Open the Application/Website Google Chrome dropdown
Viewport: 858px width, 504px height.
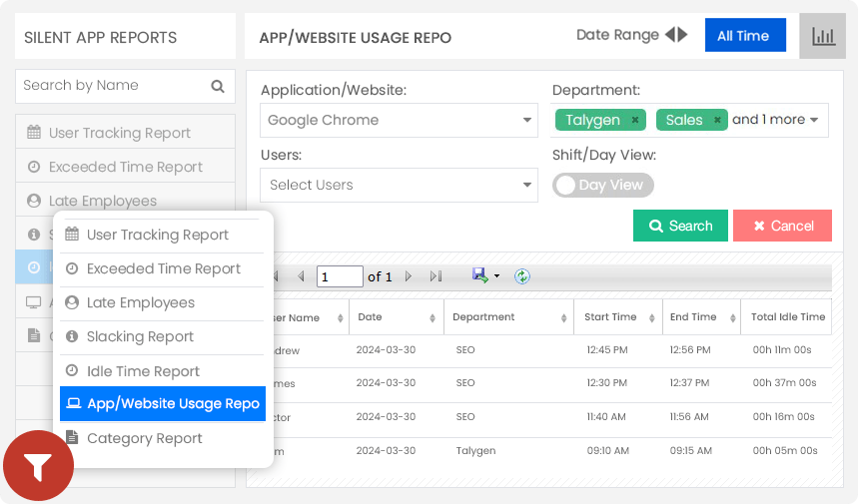pyautogui.click(x=399, y=120)
